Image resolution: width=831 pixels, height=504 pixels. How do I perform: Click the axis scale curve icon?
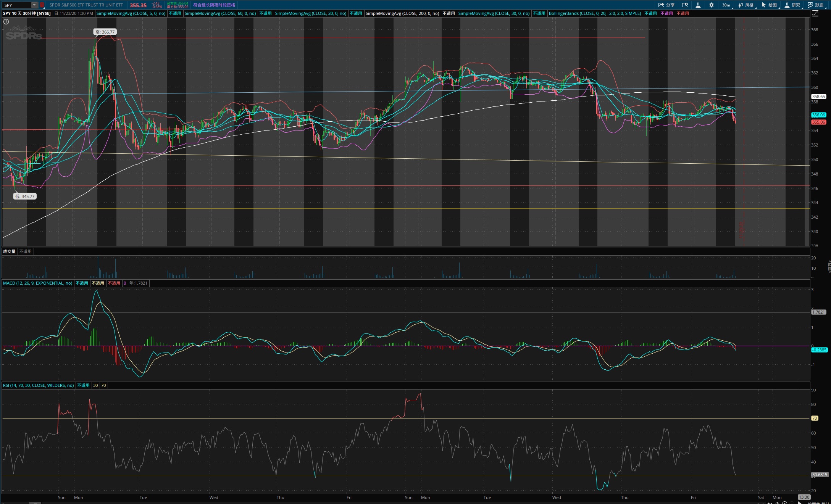pos(815,14)
